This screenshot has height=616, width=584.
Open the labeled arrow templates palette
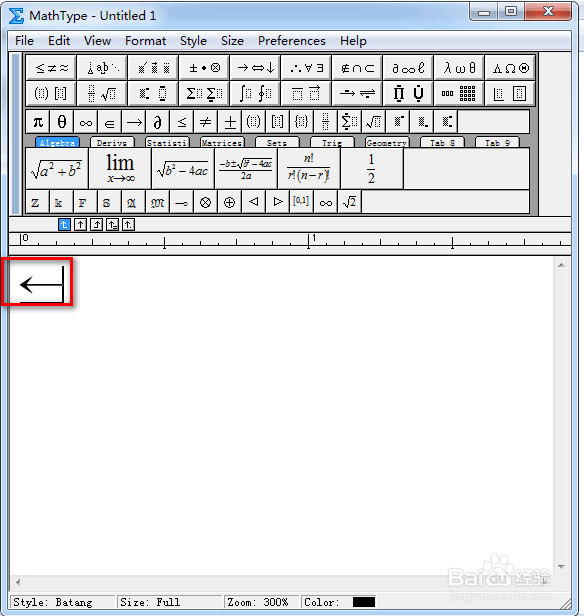click(357, 94)
